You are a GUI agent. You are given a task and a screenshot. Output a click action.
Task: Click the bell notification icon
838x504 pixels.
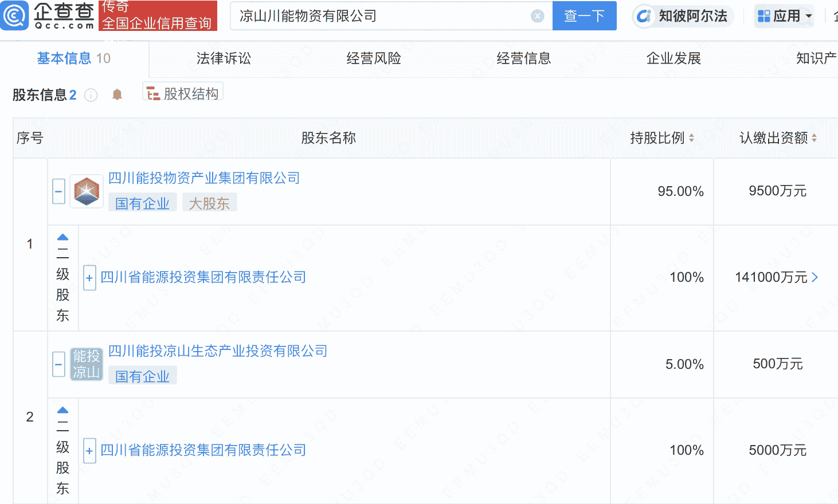(117, 94)
